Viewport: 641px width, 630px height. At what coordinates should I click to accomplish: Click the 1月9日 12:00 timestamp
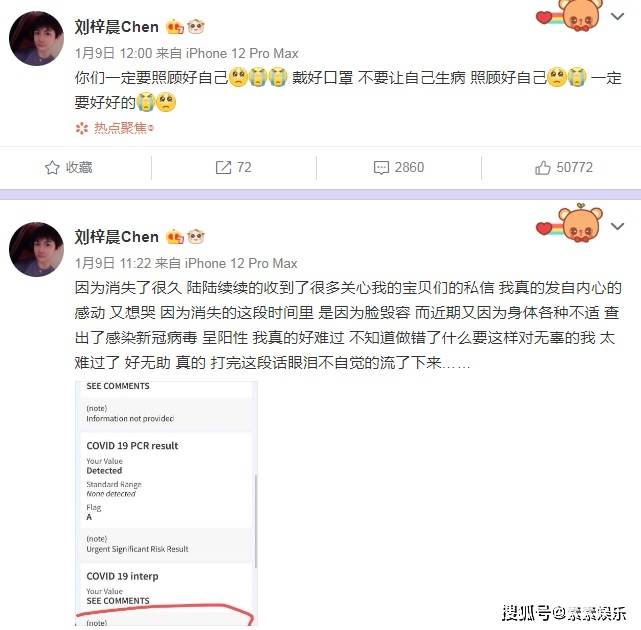(113, 53)
